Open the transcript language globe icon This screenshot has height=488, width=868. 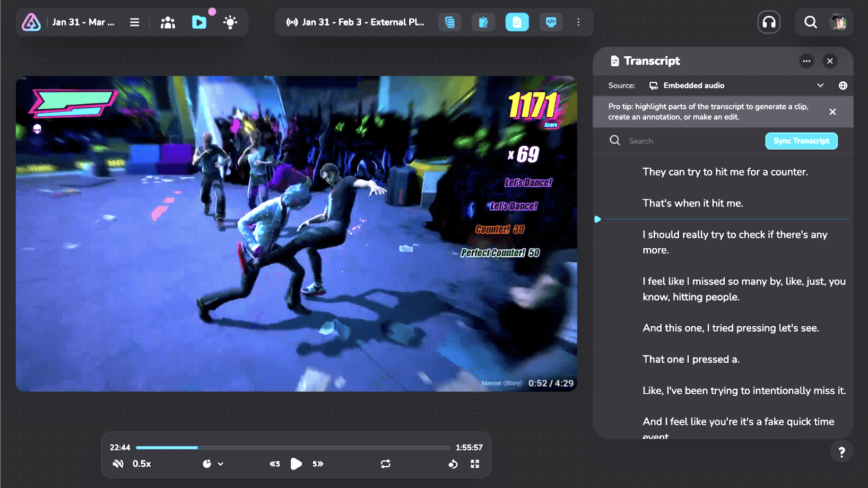click(x=843, y=85)
